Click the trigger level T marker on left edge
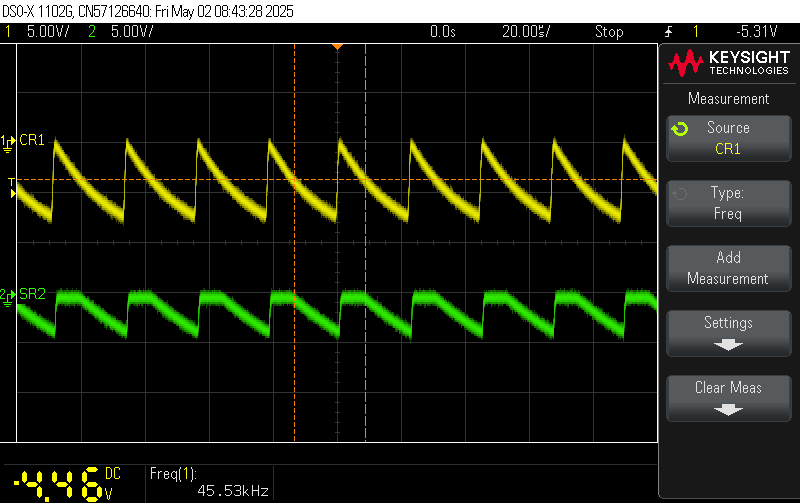The width and height of the screenshot is (800, 503). [12, 183]
